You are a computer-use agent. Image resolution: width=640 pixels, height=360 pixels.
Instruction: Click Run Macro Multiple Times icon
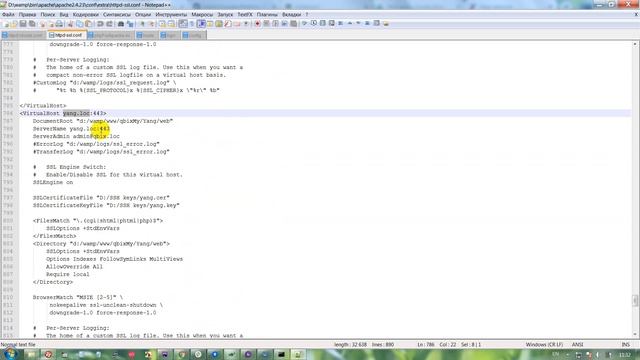[x=284, y=24]
